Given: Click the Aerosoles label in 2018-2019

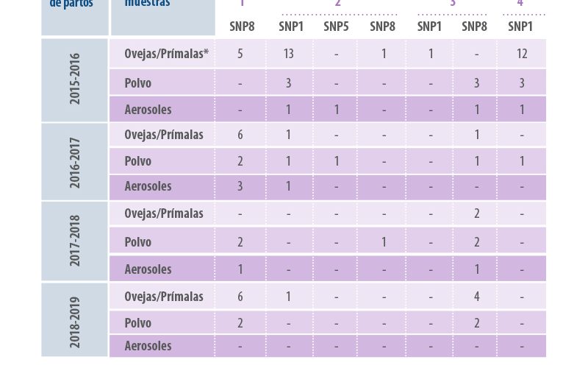Looking at the screenshot, I should click(x=148, y=346).
